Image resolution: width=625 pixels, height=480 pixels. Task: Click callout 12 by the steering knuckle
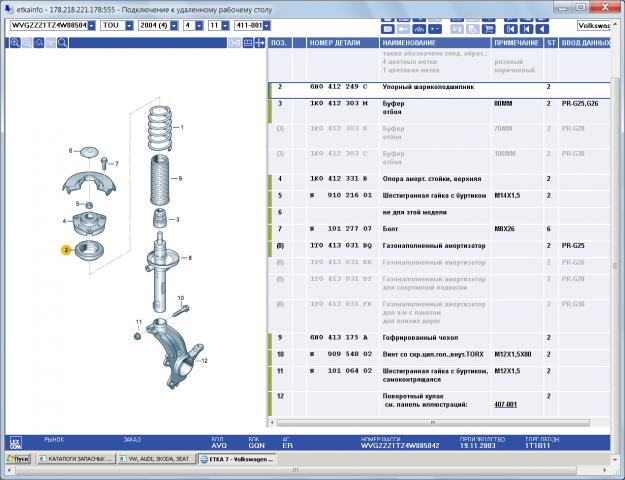[x=204, y=361]
